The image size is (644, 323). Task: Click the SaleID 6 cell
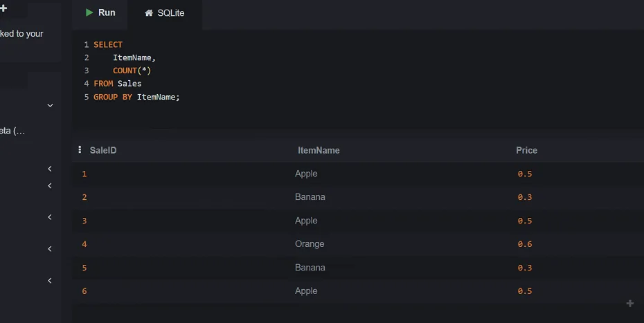click(x=84, y=291)
